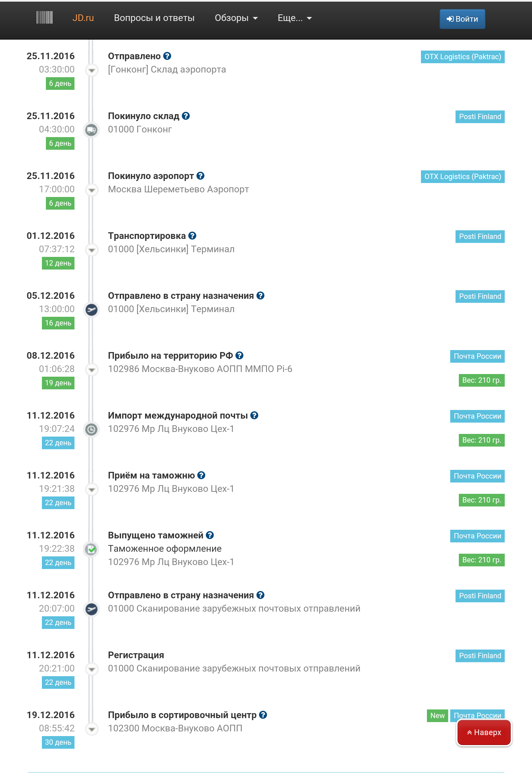Go to JD.ru nav link
This screenshot has width=532, height=773.
tap(83, 18)
